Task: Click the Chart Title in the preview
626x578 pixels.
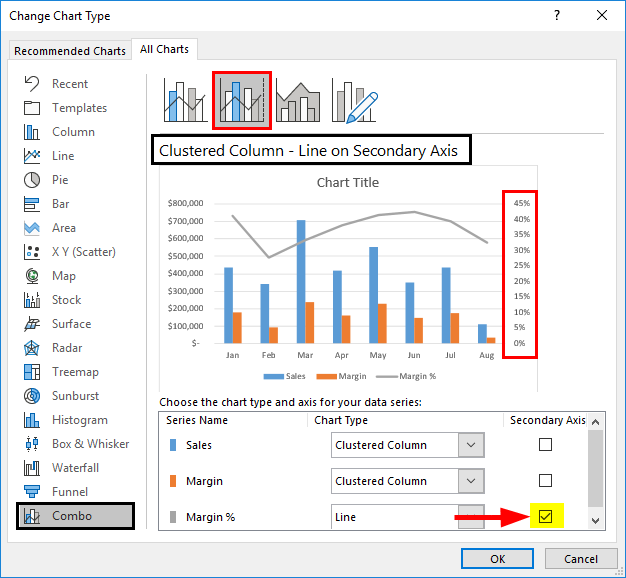Action: (x=348, y=182)
